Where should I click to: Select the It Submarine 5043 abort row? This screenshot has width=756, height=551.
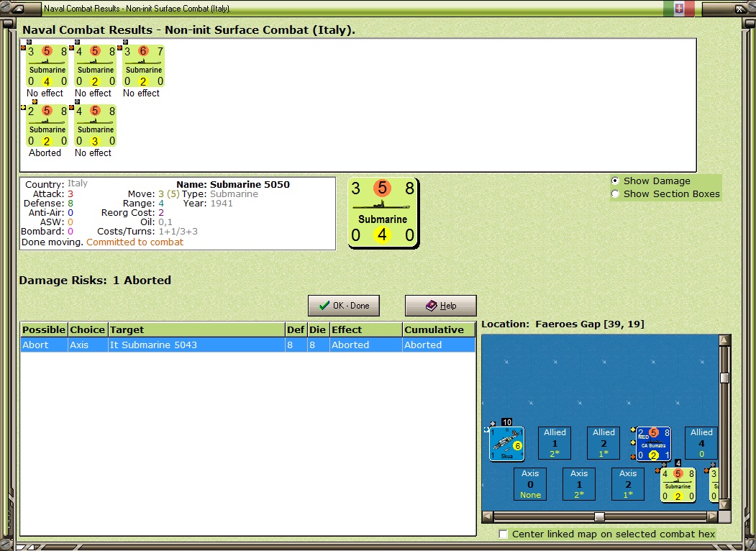[x=248, y=345]
